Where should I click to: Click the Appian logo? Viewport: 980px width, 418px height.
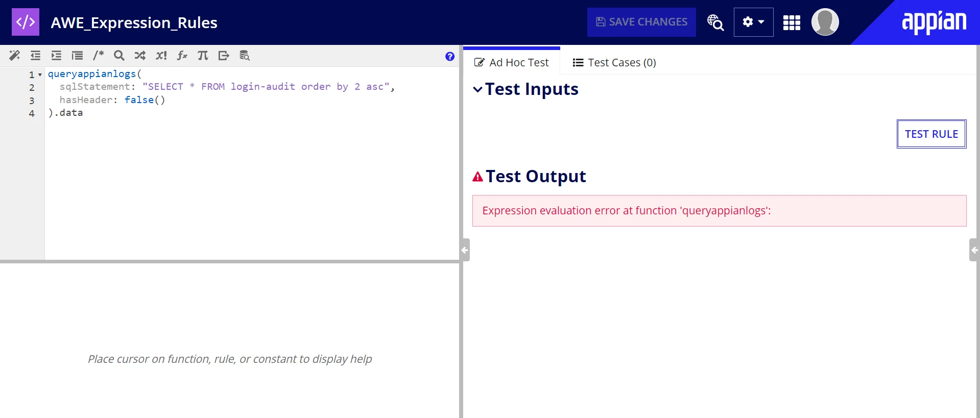tap(934, 22)
